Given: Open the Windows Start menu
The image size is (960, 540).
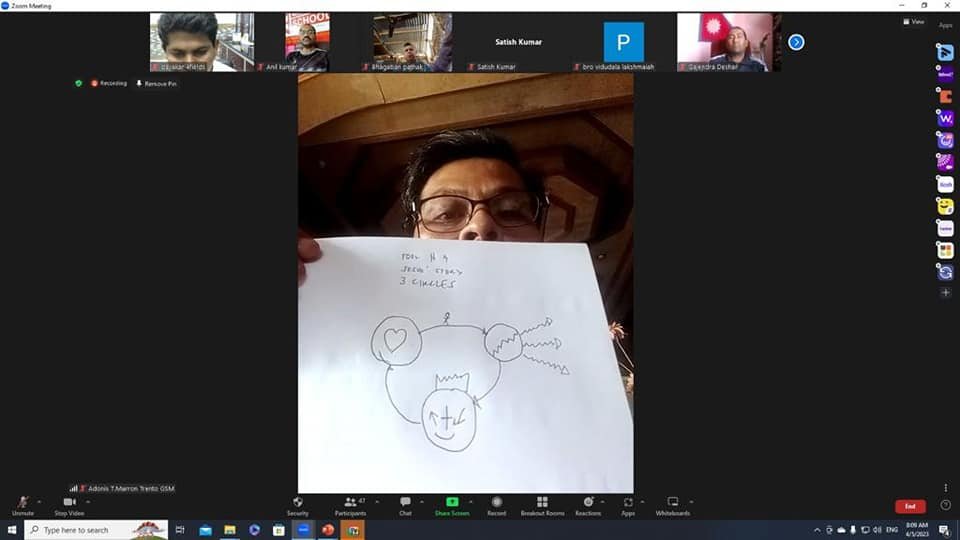Looking at the screenshot, I should 12,530.
